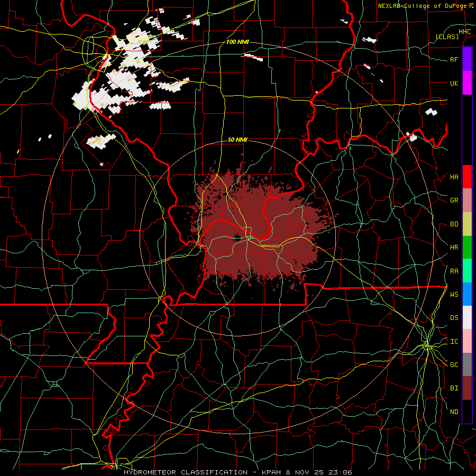Click the 'BD' legend label

pyautogui.click(x=454, y=224)
